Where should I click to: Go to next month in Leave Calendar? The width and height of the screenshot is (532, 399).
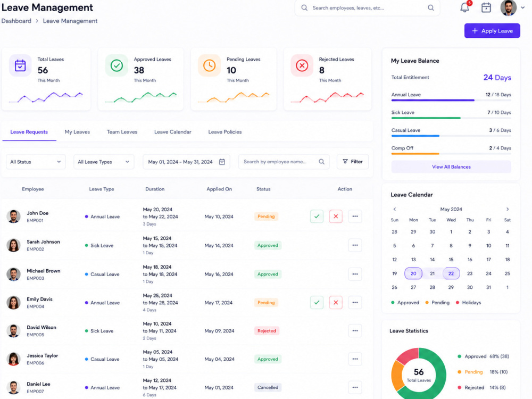coord(508,209)
